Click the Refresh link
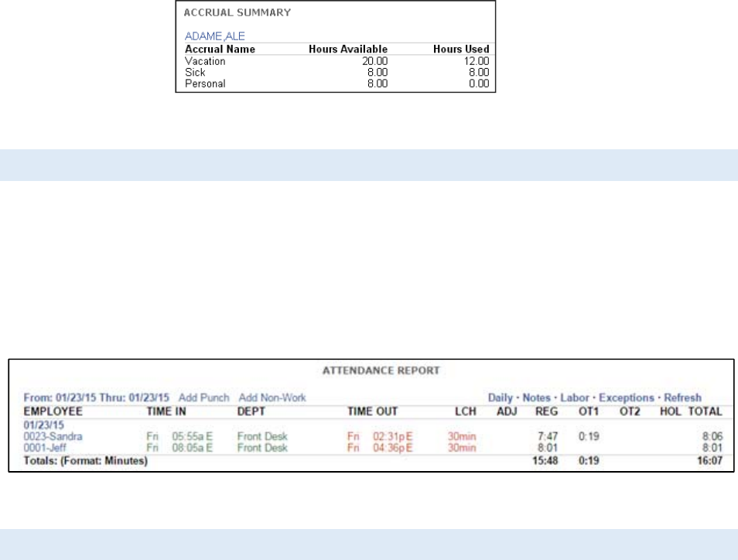 click(682, 398)
